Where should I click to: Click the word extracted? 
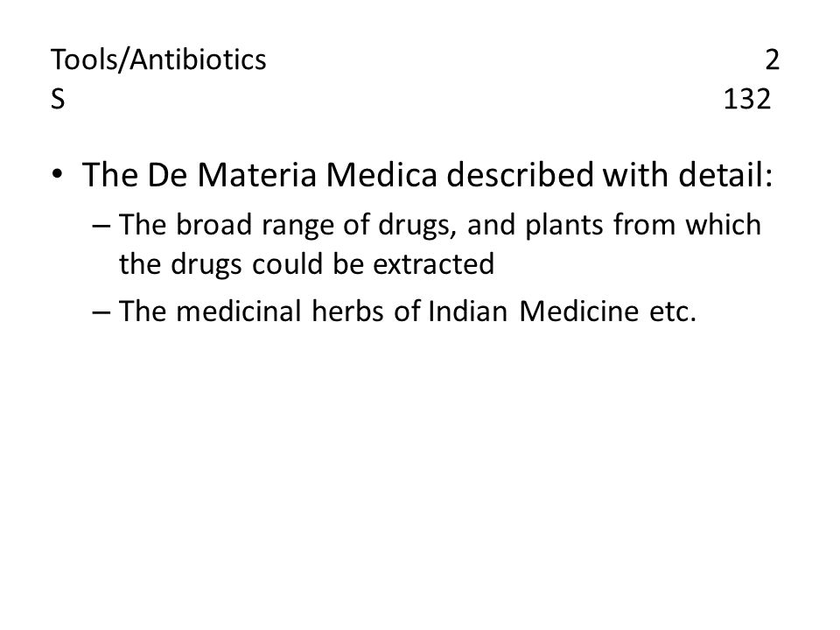433,264
